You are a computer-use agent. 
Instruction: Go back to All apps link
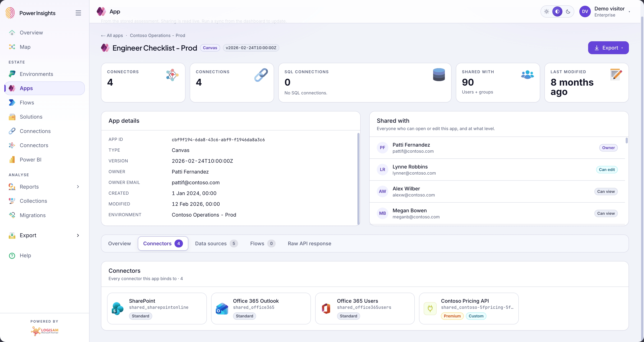pos(112,36)
